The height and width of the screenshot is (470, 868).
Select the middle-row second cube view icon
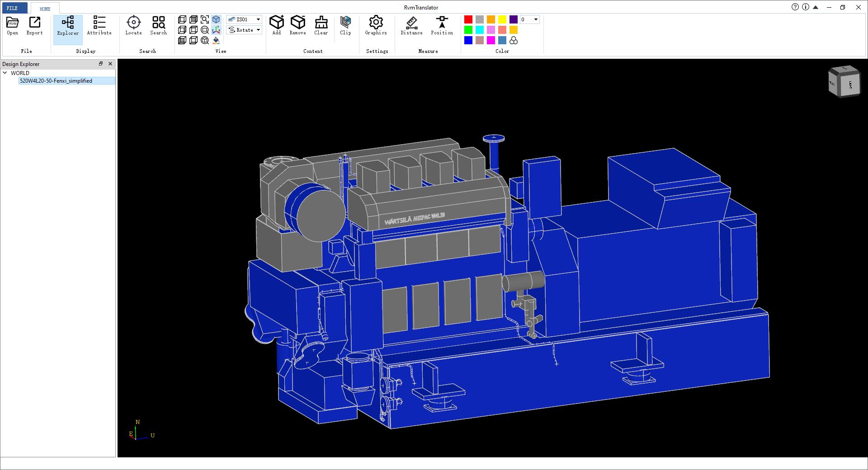click(193, 30)
